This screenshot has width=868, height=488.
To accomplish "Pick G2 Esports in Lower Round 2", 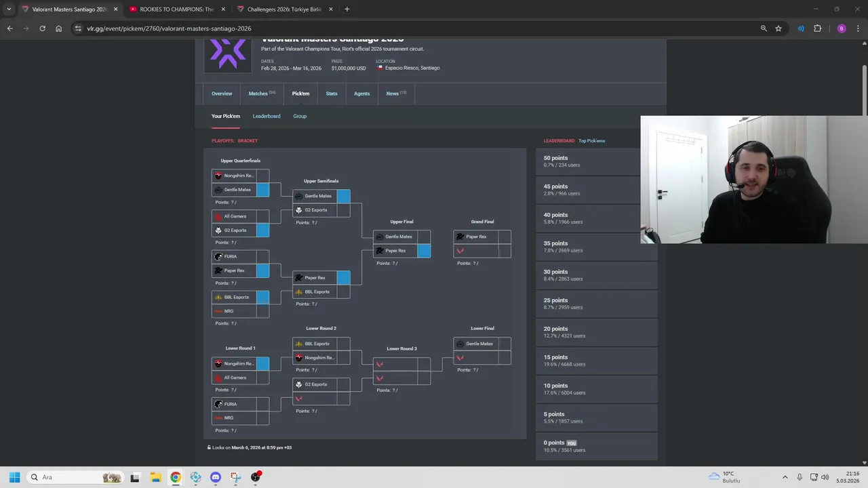I will [x=321, y=384].
